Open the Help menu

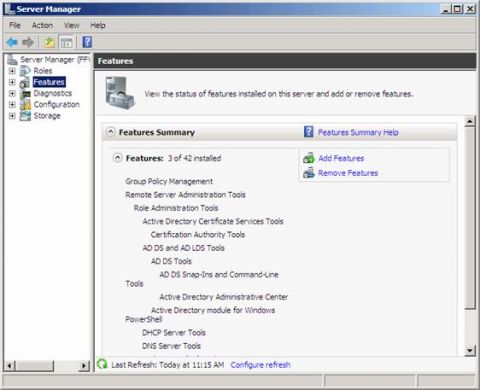(98, 25)
